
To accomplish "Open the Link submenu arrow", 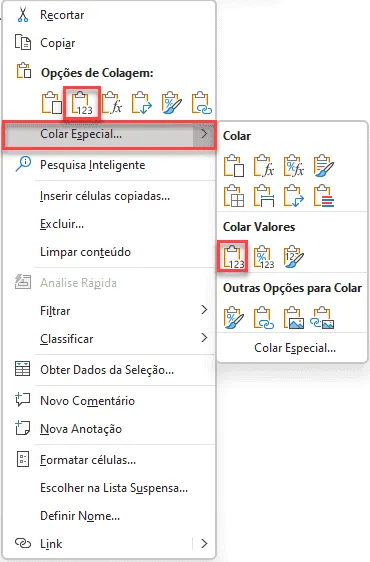I will point(204,543).
